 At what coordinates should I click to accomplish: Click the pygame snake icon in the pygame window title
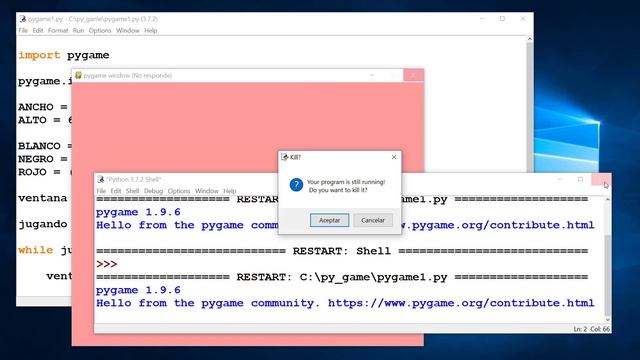pos(78,75)
